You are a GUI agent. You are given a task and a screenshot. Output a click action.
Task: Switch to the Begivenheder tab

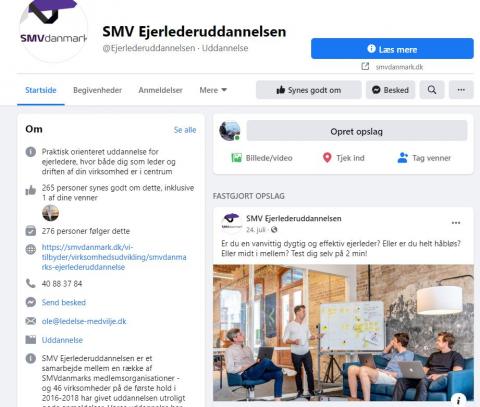pyautogui.click(x=97, y=90)
